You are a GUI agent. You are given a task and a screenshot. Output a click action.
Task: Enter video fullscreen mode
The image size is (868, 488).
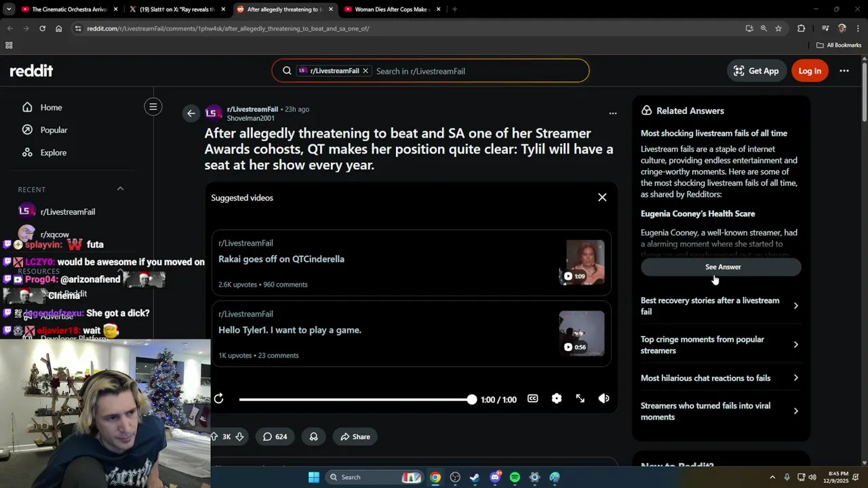coord(580,399)
